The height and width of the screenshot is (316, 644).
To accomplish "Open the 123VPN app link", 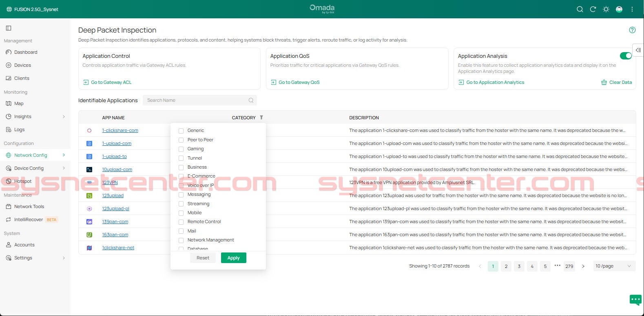I will (x=110, y=182).
